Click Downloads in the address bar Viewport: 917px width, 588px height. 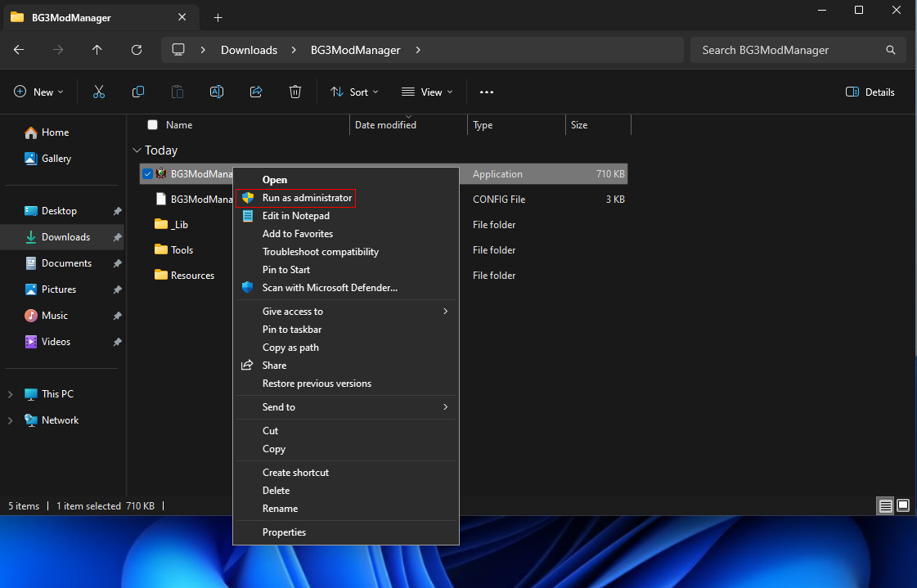(249, 50)
